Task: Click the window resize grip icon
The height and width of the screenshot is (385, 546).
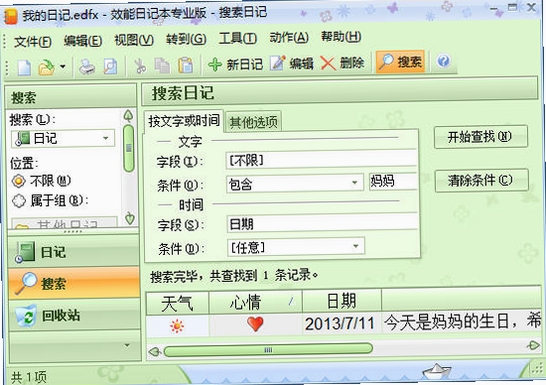Action: (x=538, y=368)
